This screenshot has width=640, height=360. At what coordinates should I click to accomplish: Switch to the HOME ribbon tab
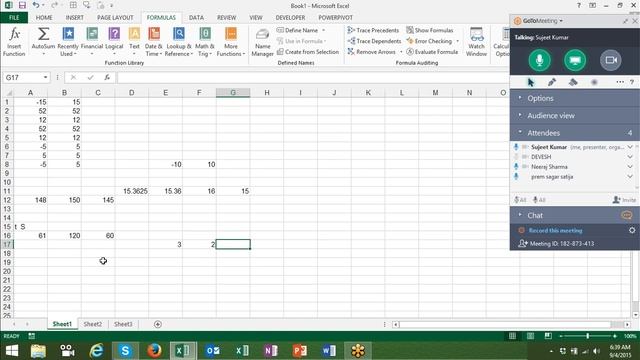click(x=44, y=18)
